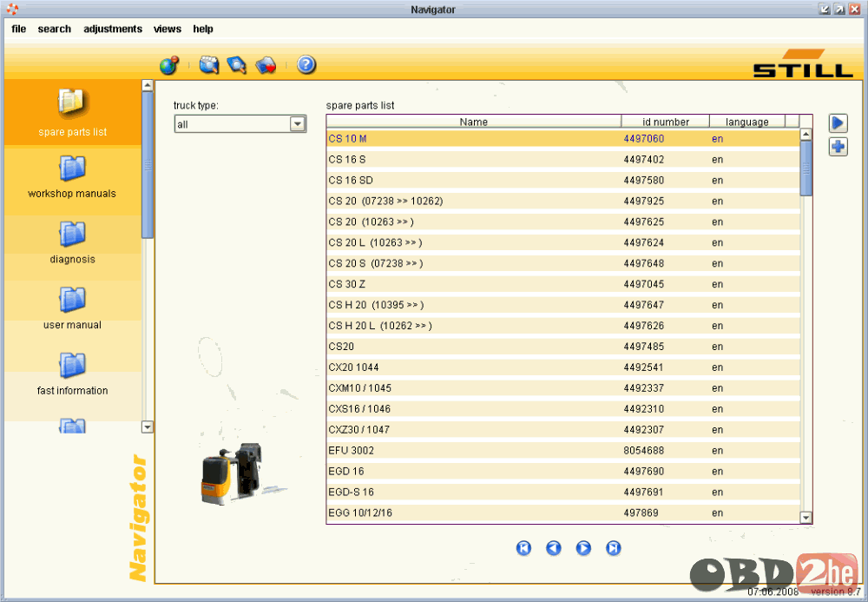Go to previous page of list
Image resolution: width=868 pixels, height=602 pixels.
tap(554, 548)
